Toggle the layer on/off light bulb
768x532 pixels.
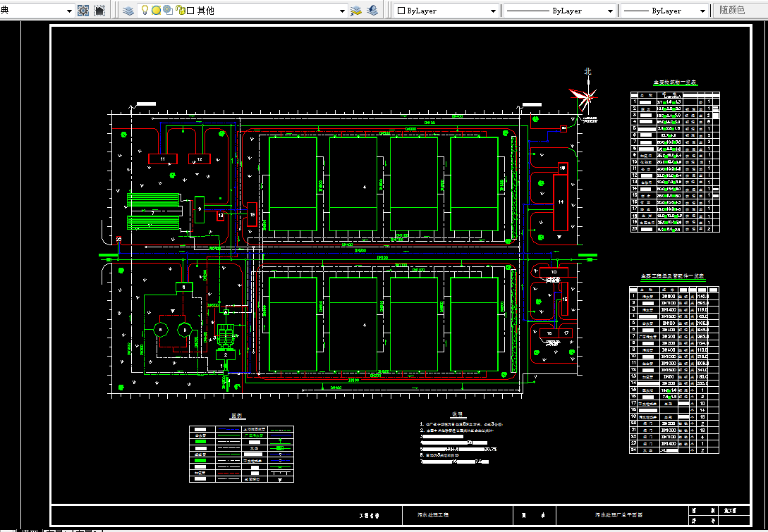(x=145, y=10)
